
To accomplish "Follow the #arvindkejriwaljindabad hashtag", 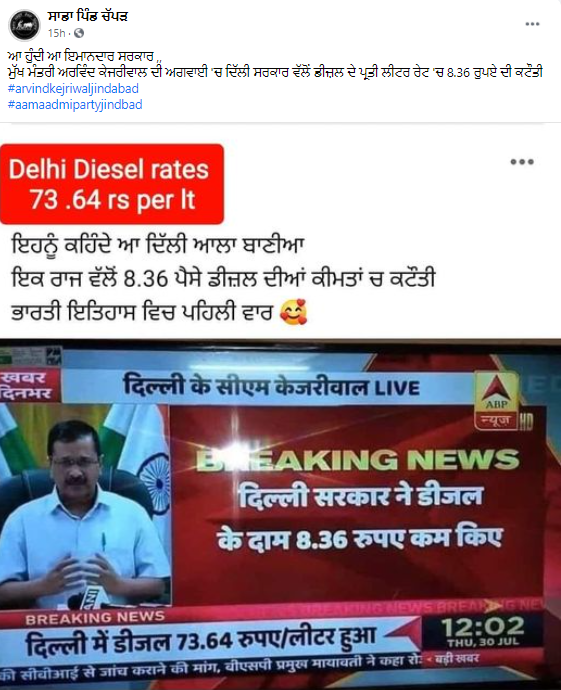I will click(x=73, y=88).
